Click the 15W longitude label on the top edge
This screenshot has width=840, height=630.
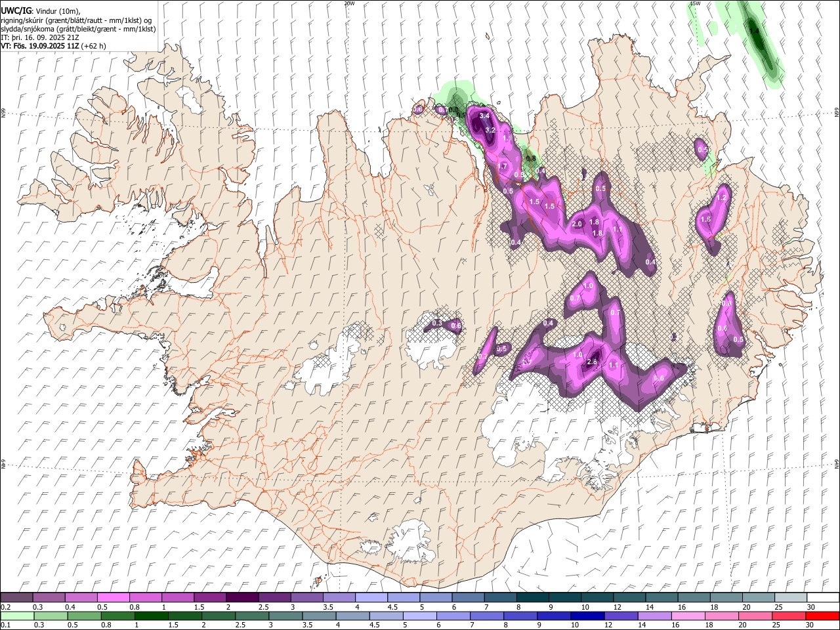click(695, 3)
